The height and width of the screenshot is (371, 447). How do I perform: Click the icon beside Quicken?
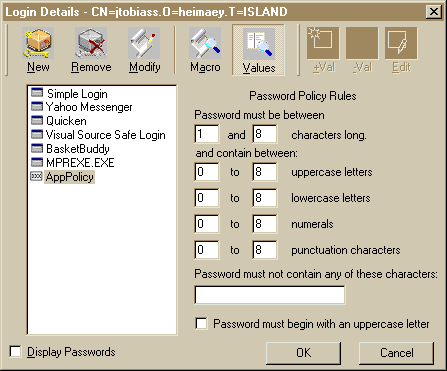(x=37, y=120)
